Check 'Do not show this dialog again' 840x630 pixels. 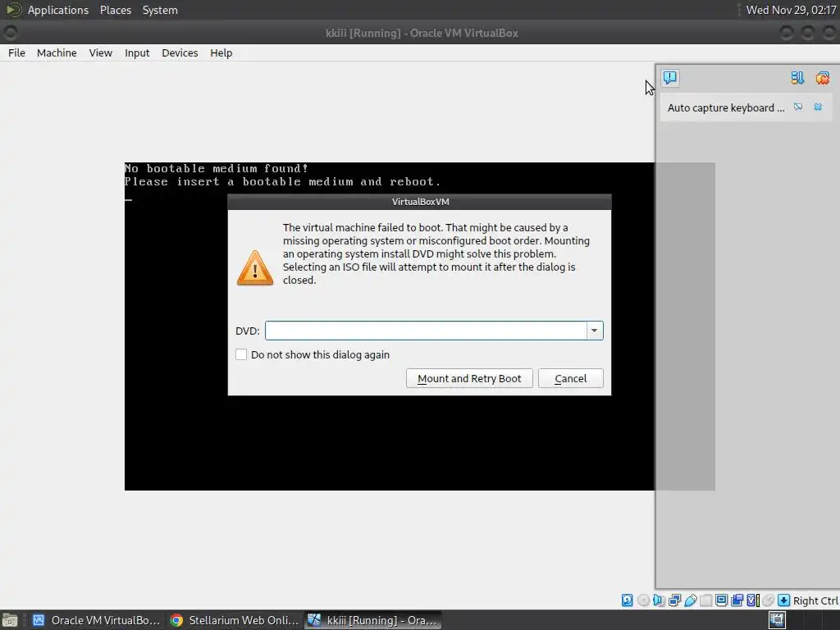click(x=241, y=354)
